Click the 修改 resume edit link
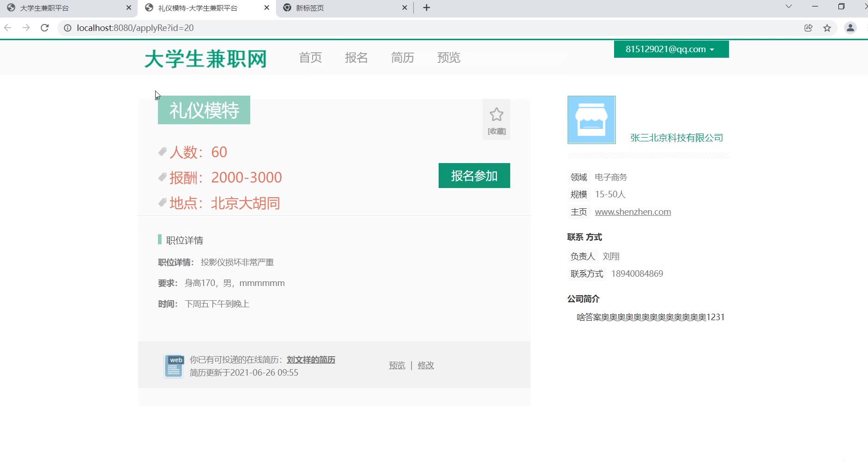 425,365
